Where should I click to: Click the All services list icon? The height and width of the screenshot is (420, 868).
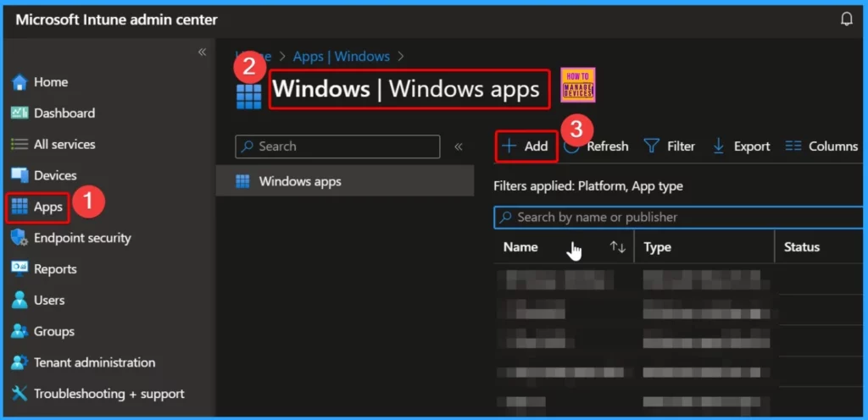[19, 144]
